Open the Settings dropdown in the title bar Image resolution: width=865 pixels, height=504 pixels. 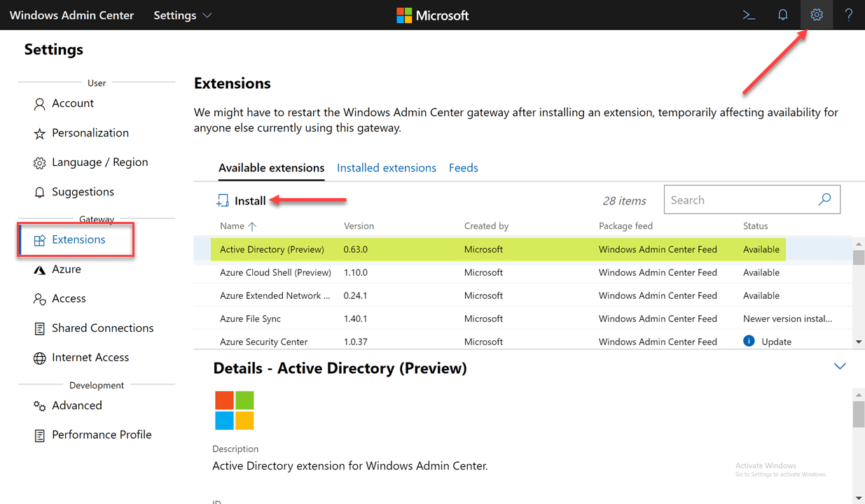tap(181, 15)
